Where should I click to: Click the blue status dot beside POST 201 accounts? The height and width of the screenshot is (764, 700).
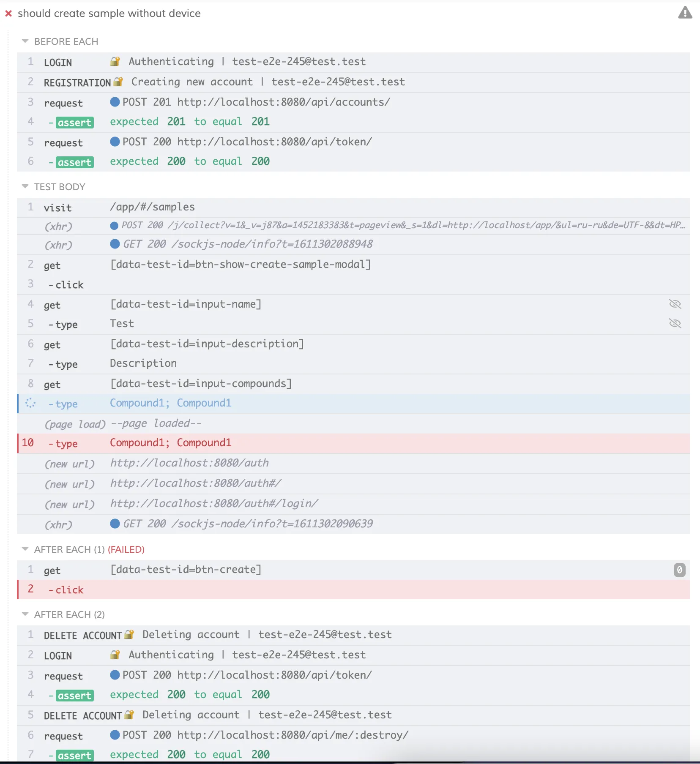coord(115,102)
